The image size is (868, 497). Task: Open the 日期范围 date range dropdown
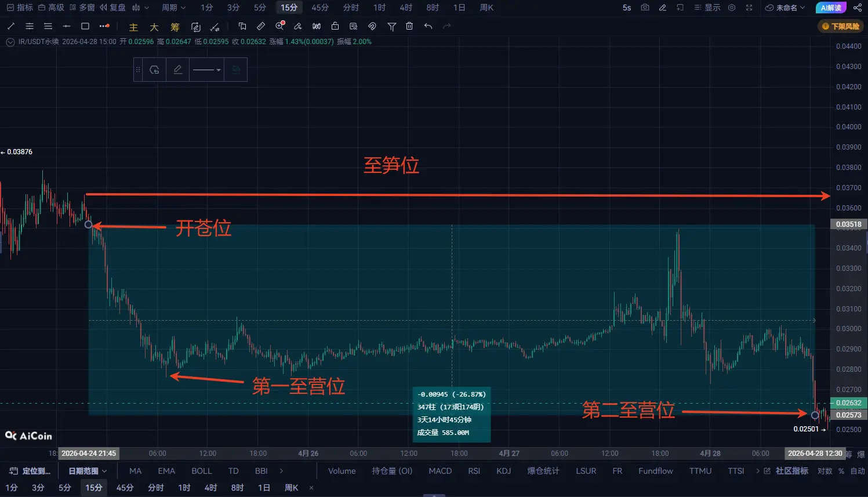click(x=88, y=471)
